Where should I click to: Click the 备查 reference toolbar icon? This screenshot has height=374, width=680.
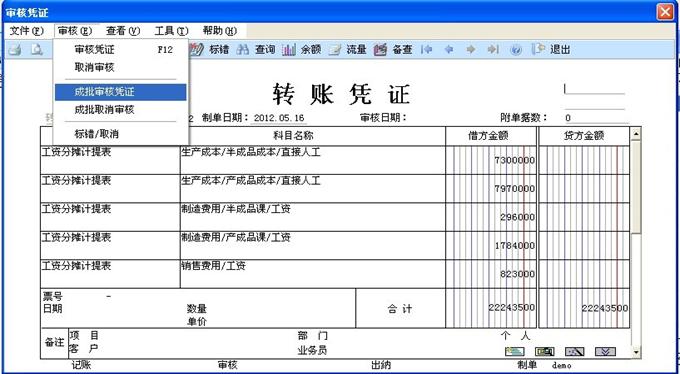[380, 50]
